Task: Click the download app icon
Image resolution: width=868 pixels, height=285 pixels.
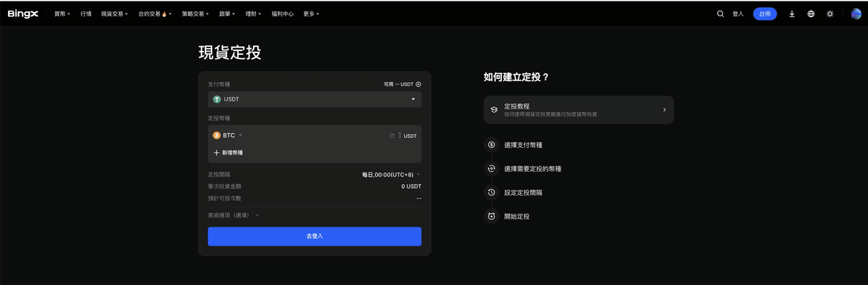Action: 791,14
